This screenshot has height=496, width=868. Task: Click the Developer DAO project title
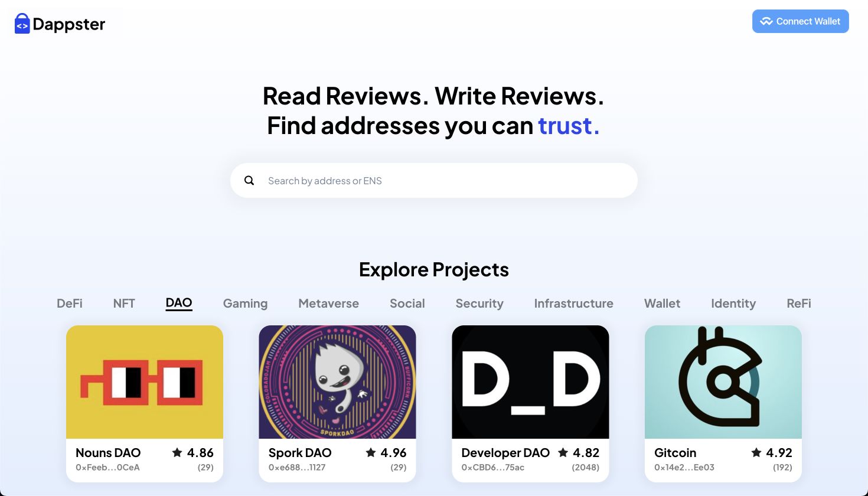(x=505, y=453)
